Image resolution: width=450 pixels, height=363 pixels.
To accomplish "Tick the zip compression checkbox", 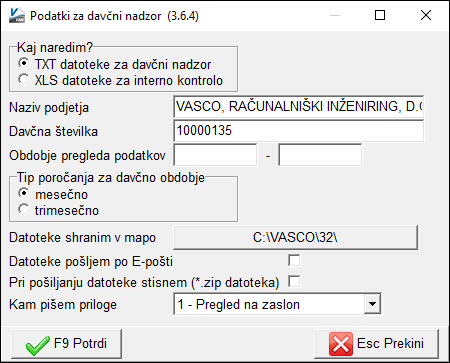I will tap(294, 281).
